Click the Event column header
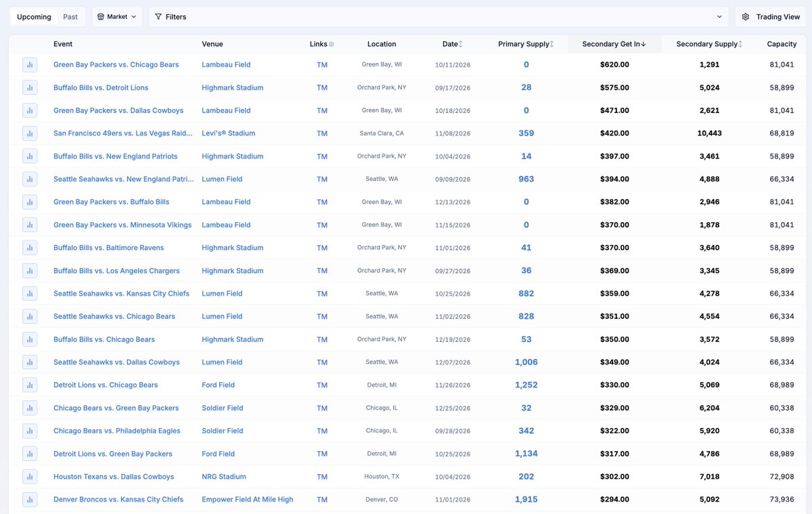 pyautogui.click(x=63, y=44)
